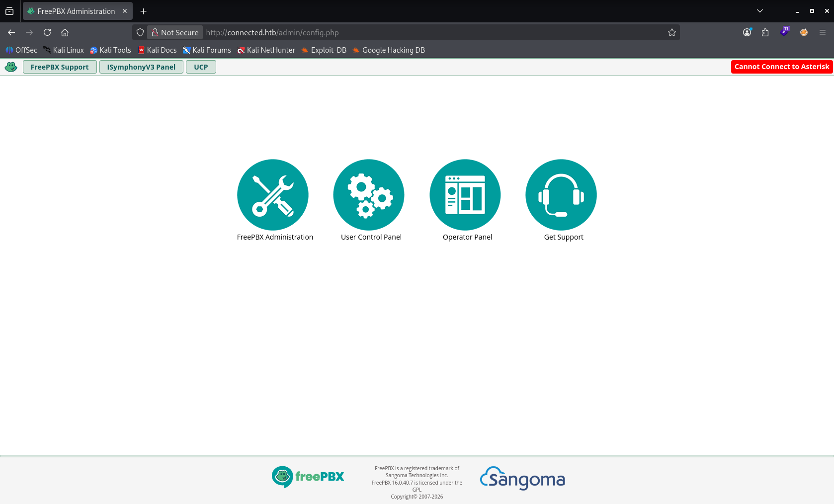This screenshot has height=504, width=834.
Task: Open the Firefox hamburger application menu
Action: point(823,32)
